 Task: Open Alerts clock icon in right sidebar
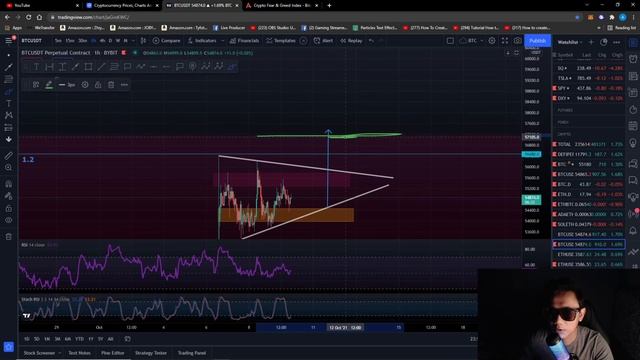tap(633, 59)
